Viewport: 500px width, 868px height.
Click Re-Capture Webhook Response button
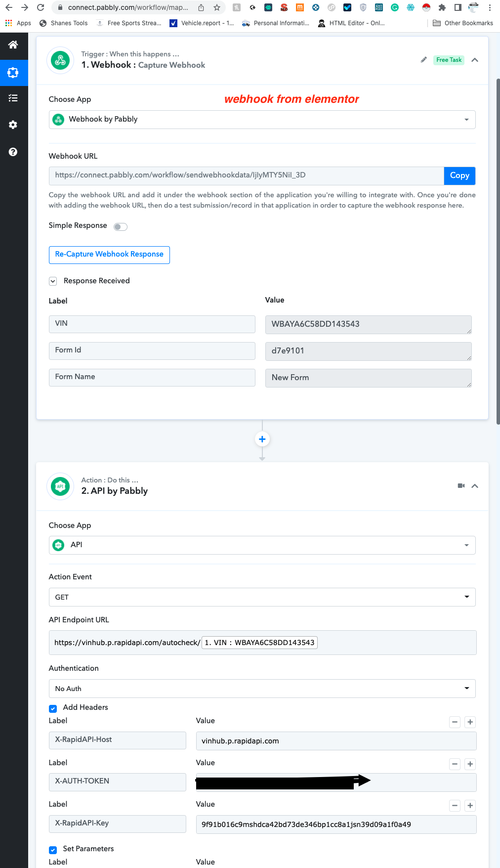109,255
